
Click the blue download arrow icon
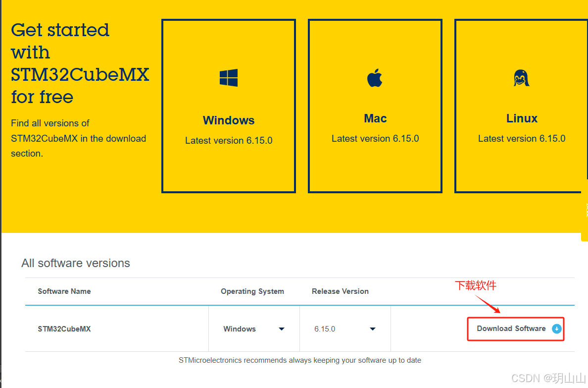tap(556, 329)
